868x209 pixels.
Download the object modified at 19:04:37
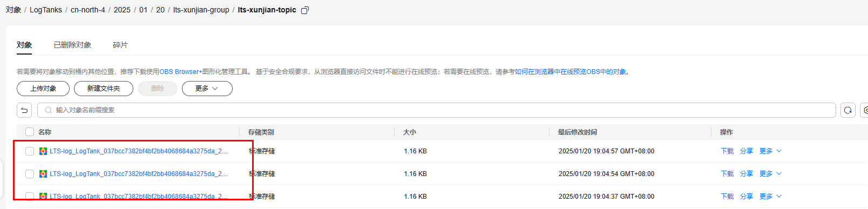click(x=727, y=197)
